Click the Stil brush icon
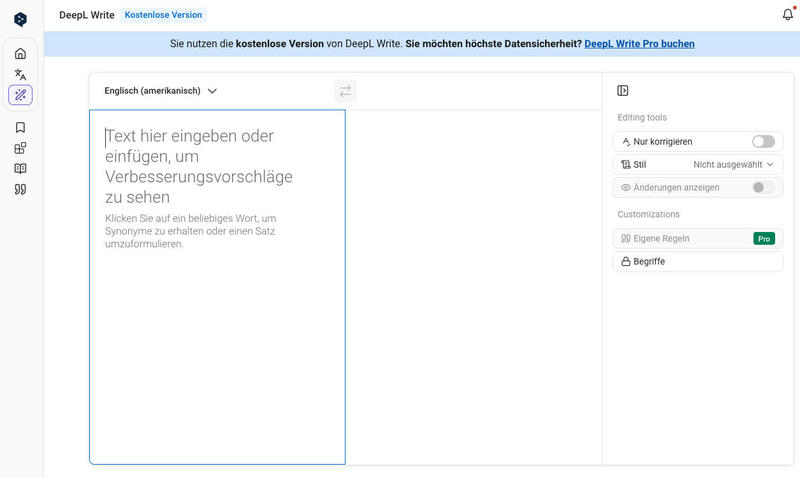 pyautogui.click(x=626, y=164)
